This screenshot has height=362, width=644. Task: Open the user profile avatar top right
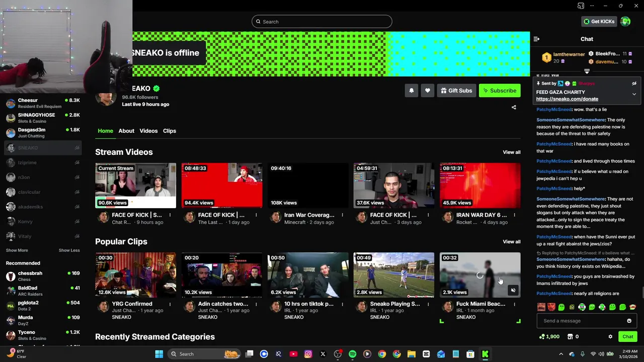click(625, 22)
